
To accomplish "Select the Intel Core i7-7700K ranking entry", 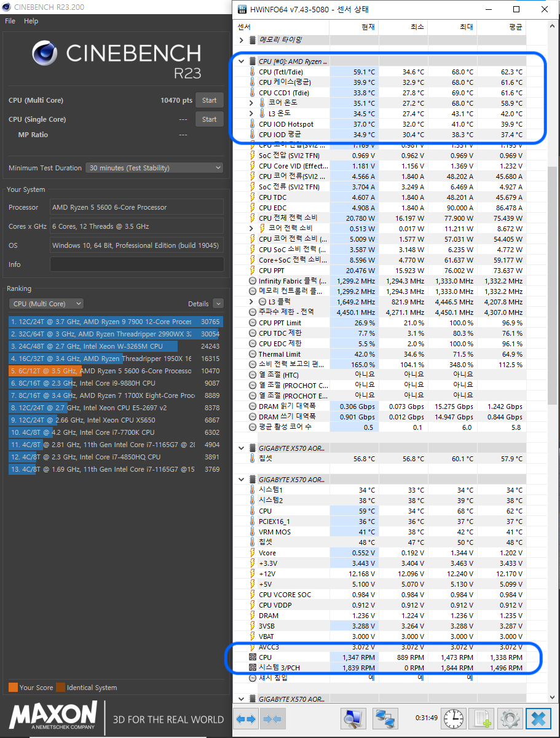I will pos(116,432).
